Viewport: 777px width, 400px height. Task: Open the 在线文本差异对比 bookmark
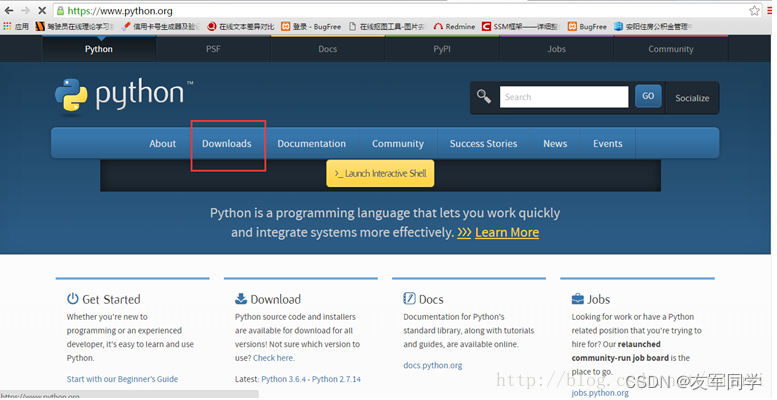pos(240,26)
